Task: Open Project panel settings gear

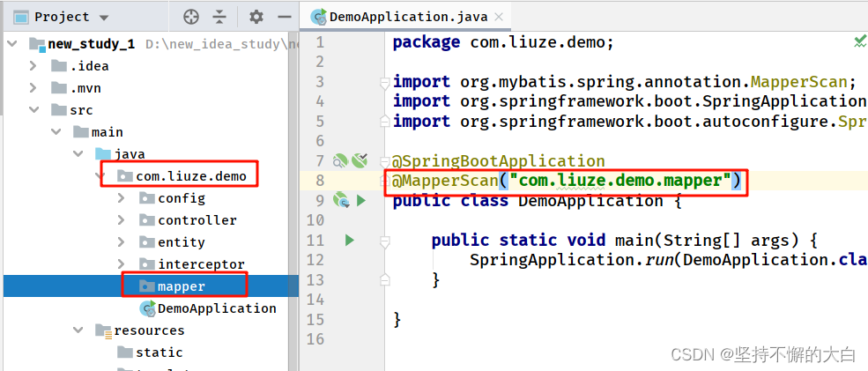Action: click(x=256, y=17)
